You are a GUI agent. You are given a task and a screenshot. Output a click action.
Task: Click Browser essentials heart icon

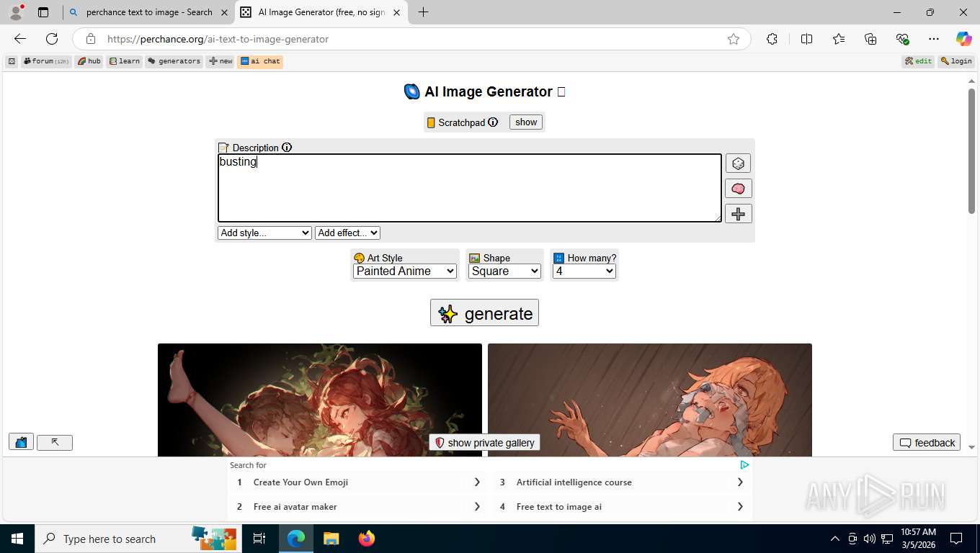point(902,39)
